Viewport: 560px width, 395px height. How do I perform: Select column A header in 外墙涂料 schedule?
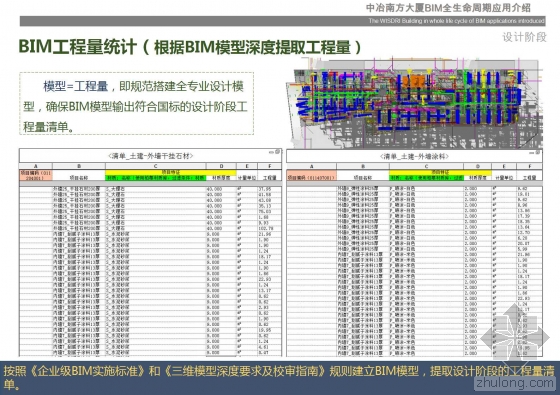pos(311,166)
